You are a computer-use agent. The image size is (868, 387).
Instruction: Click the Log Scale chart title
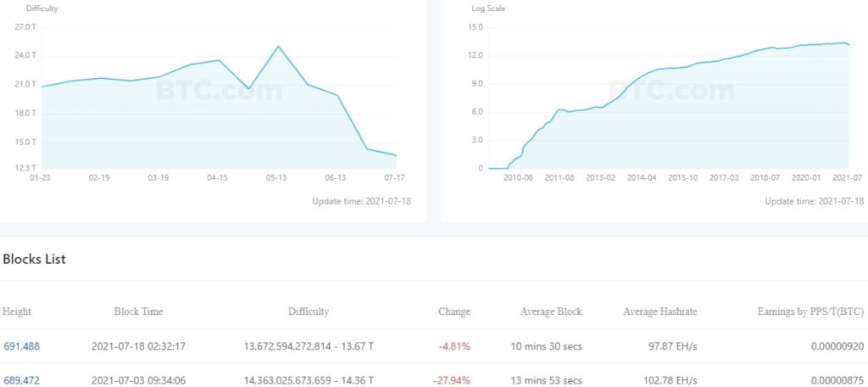click(488, 8)
